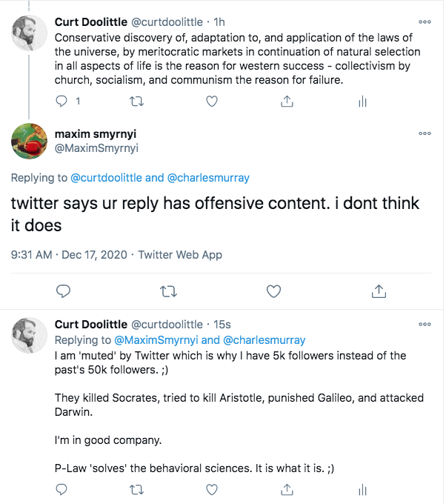Open more options on maxim smyrnyi's tweet
This screenshot has height=504, width=446.
(425, 133)
